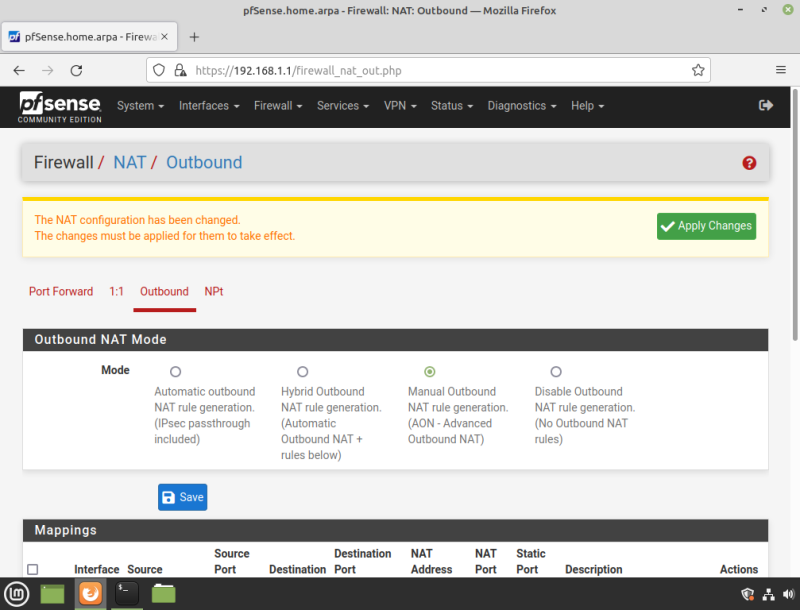
Task: Switch to the 1:1 NAT tab
Action: pos(116,291)
